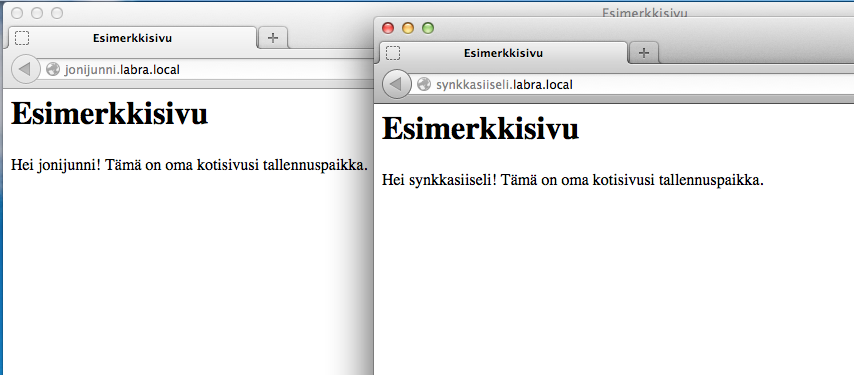Click the globe site icon beside jonijunni.labra.local

53,70
